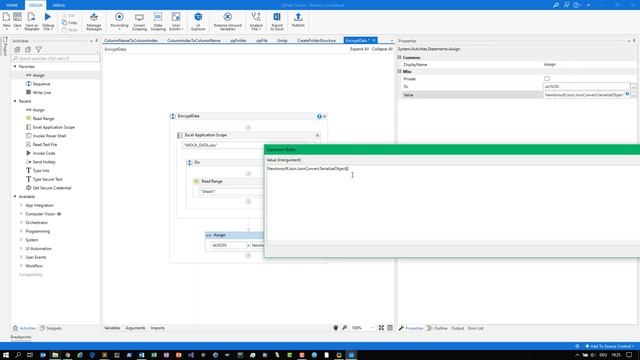
Task: Click Fit to Screen icon
Action: pos(381,328)
